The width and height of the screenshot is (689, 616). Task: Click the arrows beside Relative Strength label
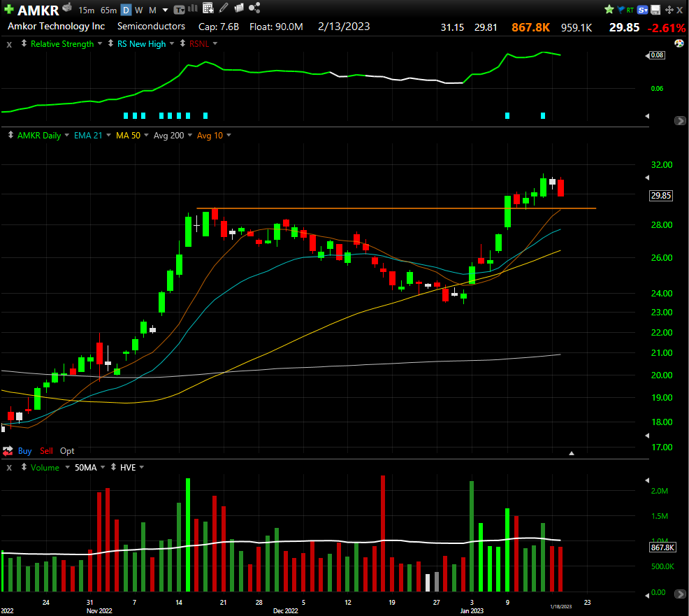click(x=24, y=43)
